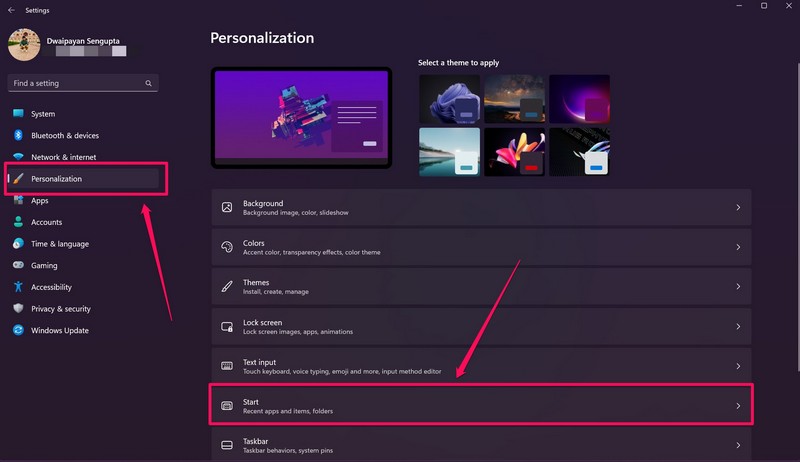Open the Windows Update icon

click(x=18, y=330)
